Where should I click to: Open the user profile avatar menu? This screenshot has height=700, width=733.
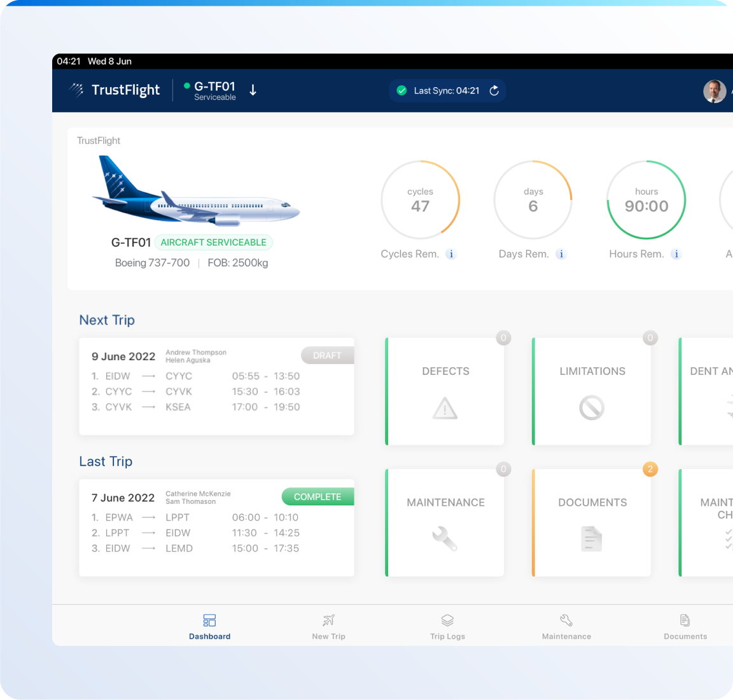(714, 91)
